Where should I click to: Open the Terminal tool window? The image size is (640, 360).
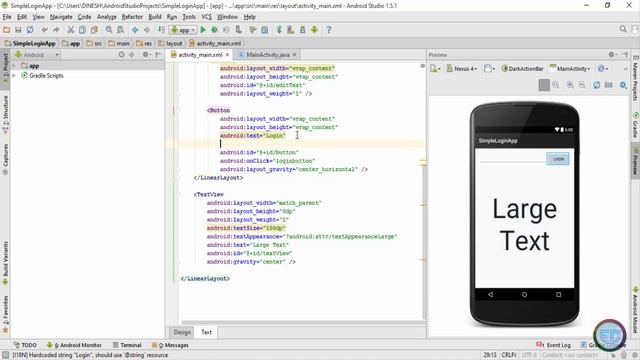click(127, 345)
